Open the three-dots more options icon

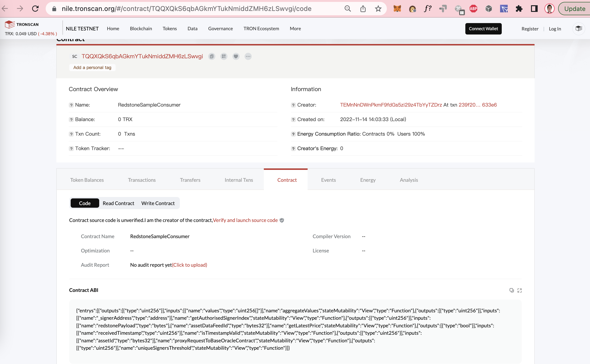coord(248,56)
